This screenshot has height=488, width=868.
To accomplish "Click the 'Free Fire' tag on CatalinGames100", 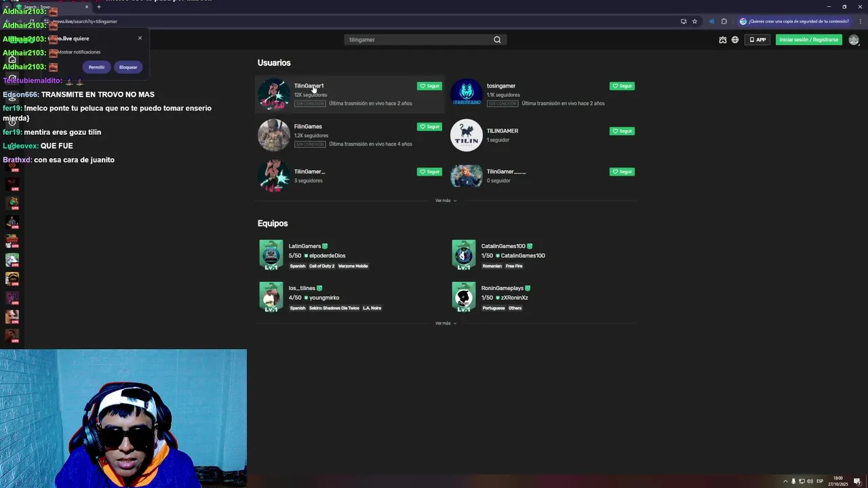I will [514, 266].
